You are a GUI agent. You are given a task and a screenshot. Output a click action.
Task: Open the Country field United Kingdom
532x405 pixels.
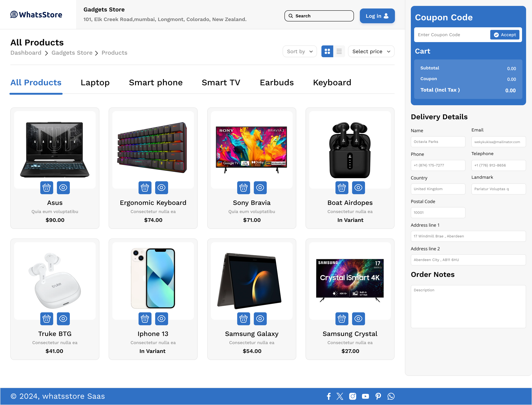point(438,189)
